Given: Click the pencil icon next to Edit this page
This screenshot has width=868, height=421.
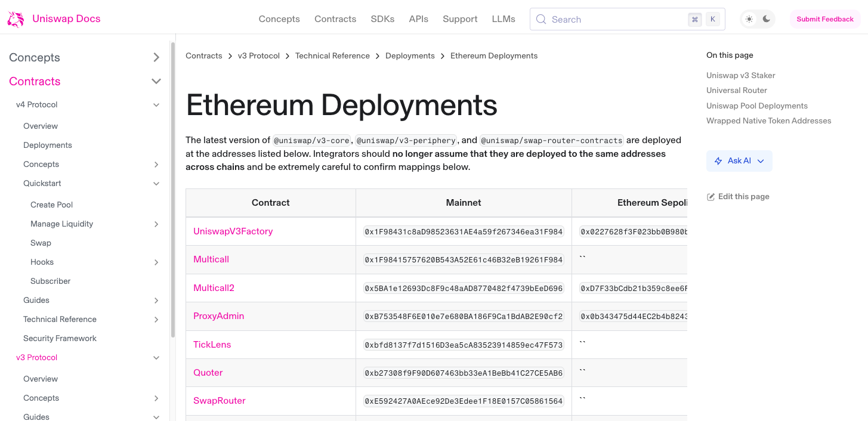Looking at the screenshot, I should point(710,196).
